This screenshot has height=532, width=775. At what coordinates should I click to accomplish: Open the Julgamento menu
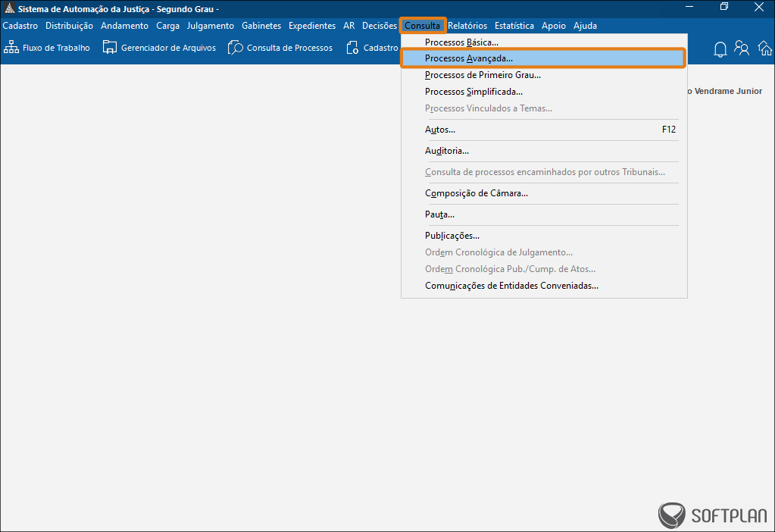(x=211, y=26)
